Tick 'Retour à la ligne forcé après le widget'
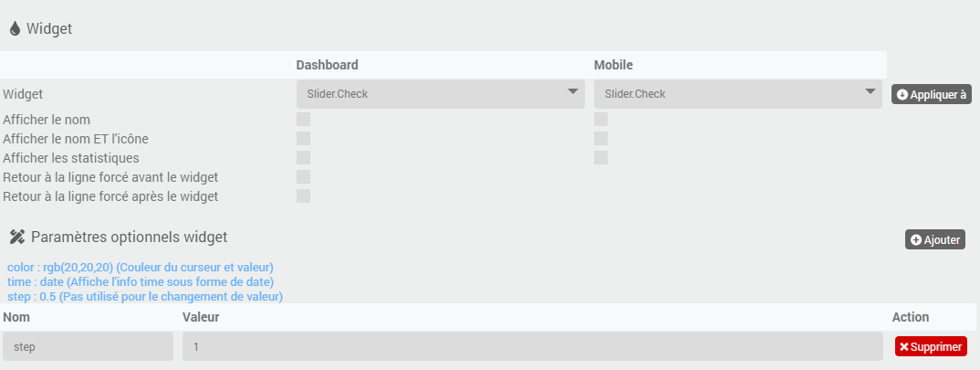This screenshot has height=370, width=980. (303, 196)
